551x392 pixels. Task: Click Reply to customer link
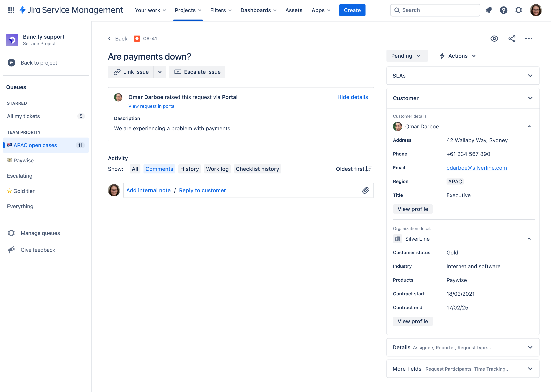(202, 190)
